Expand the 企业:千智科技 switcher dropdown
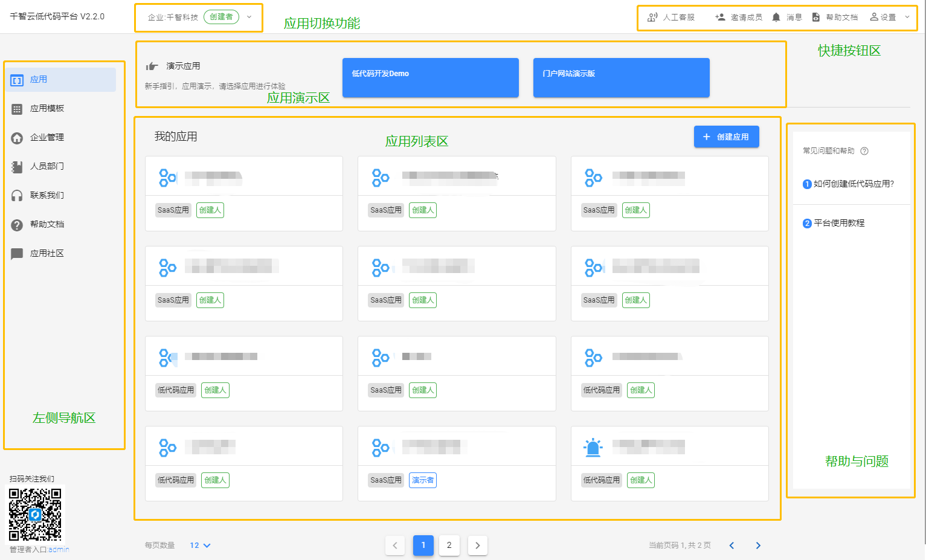Image resolution: width=926 pixels, height=560 pixels. pos(249,18)
